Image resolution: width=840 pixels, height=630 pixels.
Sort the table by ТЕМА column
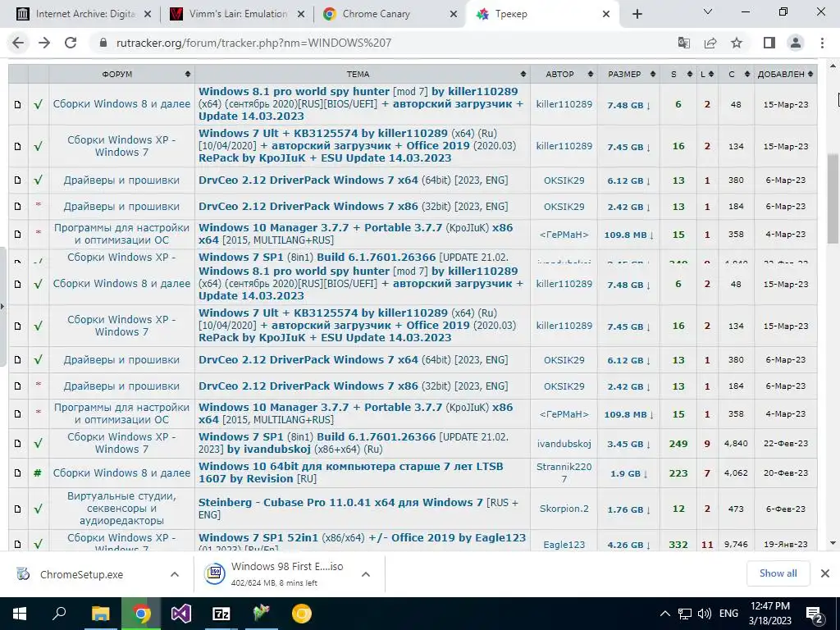point(362,74)
